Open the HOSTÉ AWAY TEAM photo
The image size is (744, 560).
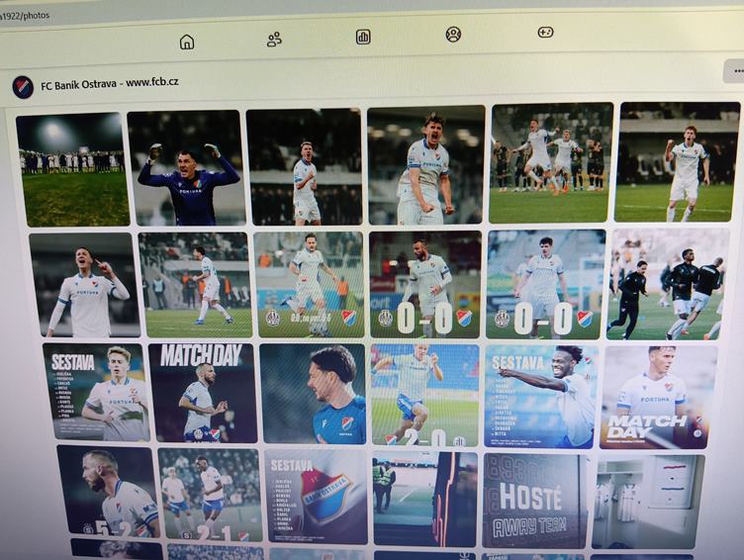(533, 500)
